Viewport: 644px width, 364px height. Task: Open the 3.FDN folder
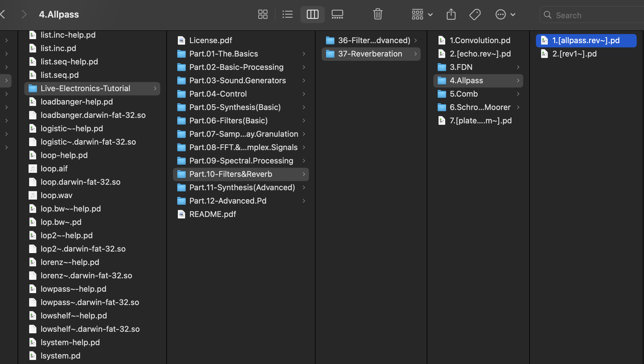coord(461,67)
